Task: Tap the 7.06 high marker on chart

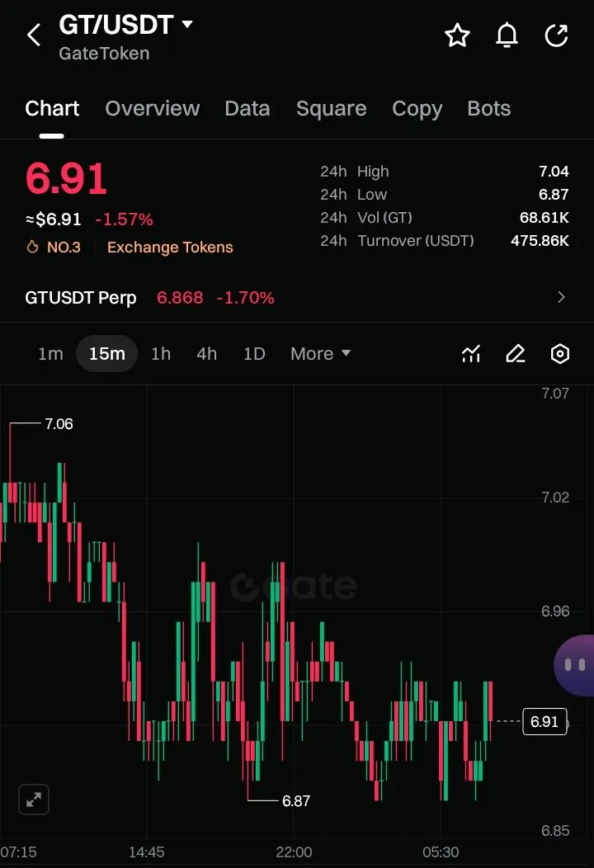Action: click(x=59, y=424)
